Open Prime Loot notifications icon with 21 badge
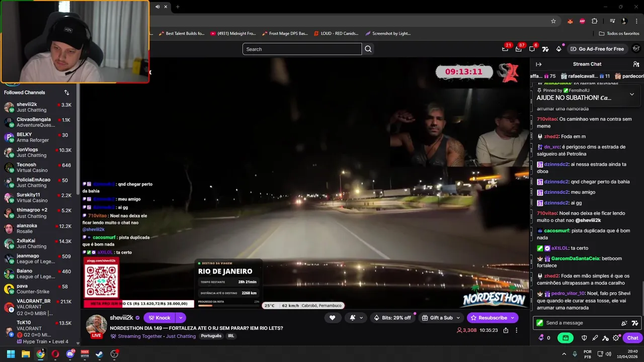 tap(505, 49)
